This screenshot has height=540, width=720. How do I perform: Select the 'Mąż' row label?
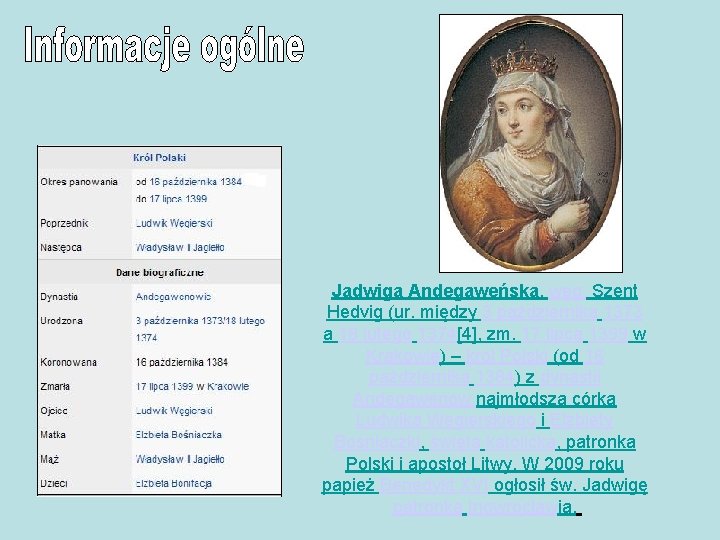coord(50,459)
